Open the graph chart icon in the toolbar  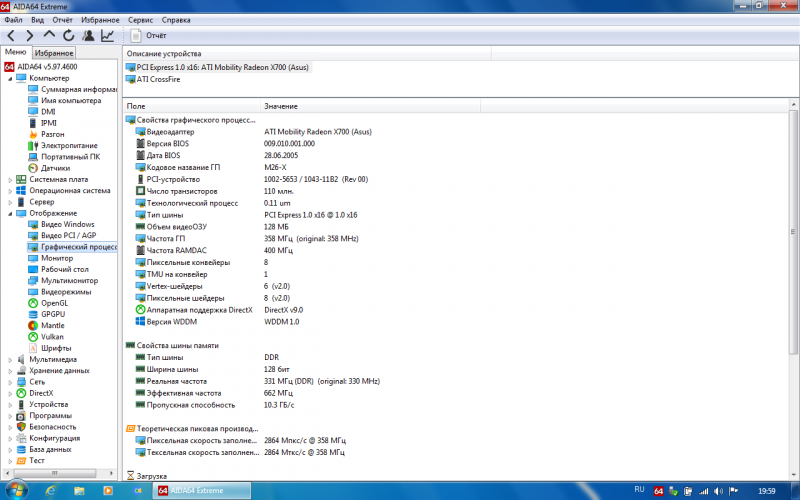point(107,35)
